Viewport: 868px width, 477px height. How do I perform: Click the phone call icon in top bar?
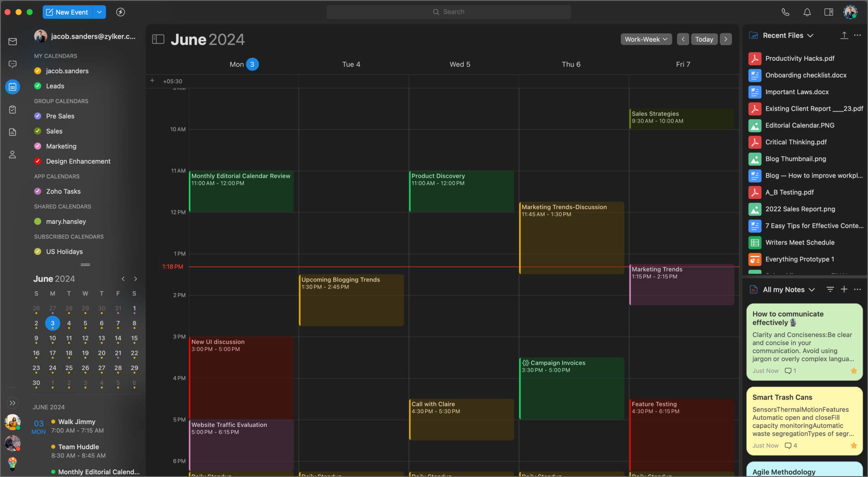click(785, 12)
